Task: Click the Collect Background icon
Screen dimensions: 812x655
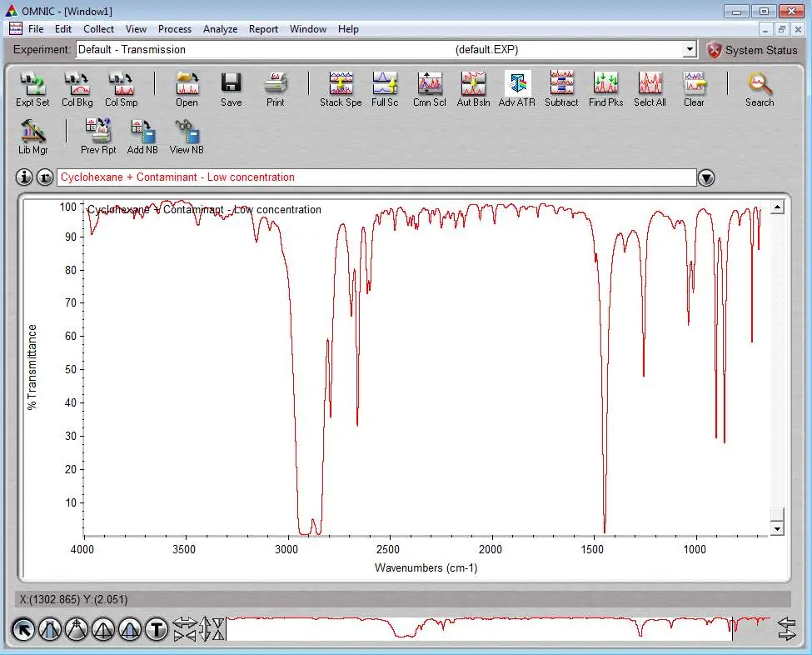Action: coord(77,88)
